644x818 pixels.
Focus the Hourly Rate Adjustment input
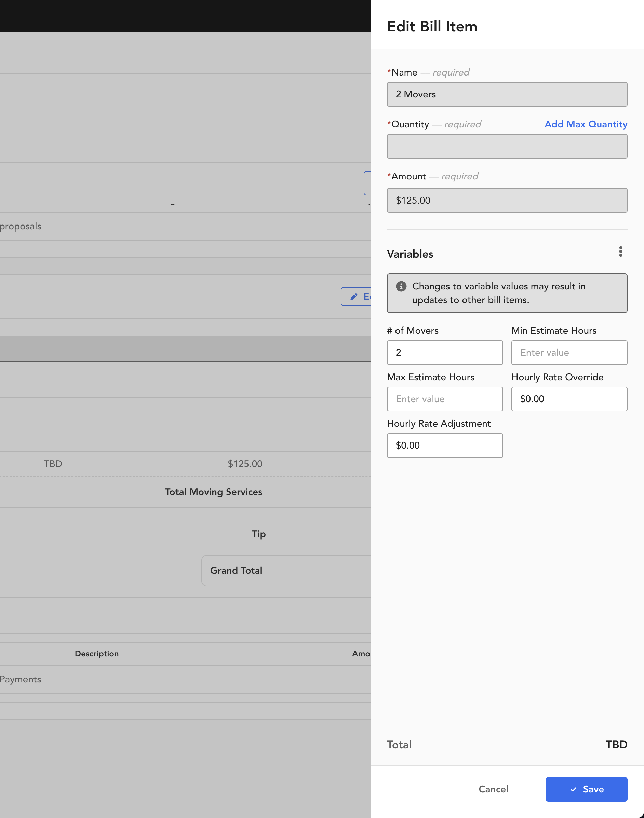click(x=444, y=445)
